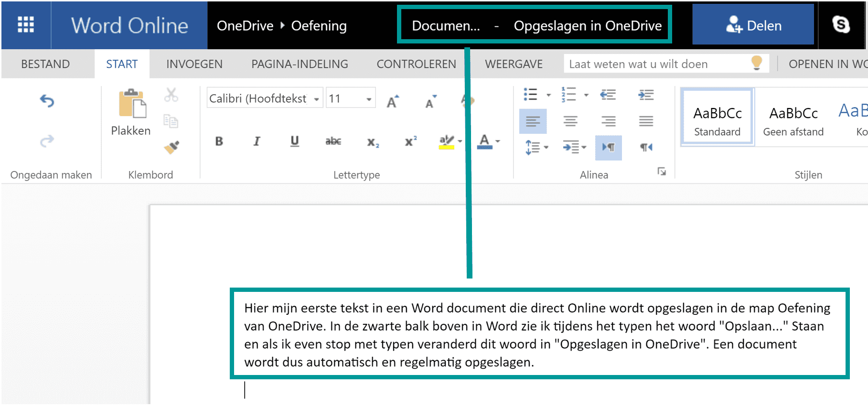Toggle italic formatting

(x=257, y=141)
